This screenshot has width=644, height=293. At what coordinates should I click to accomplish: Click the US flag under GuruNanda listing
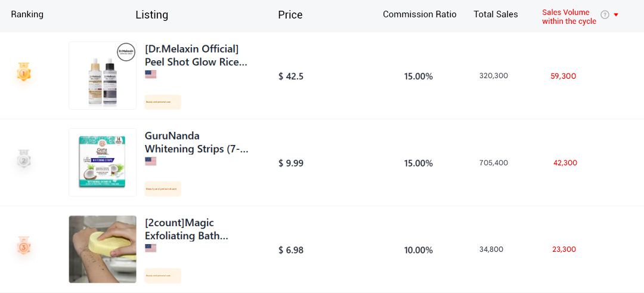[151, 161]
